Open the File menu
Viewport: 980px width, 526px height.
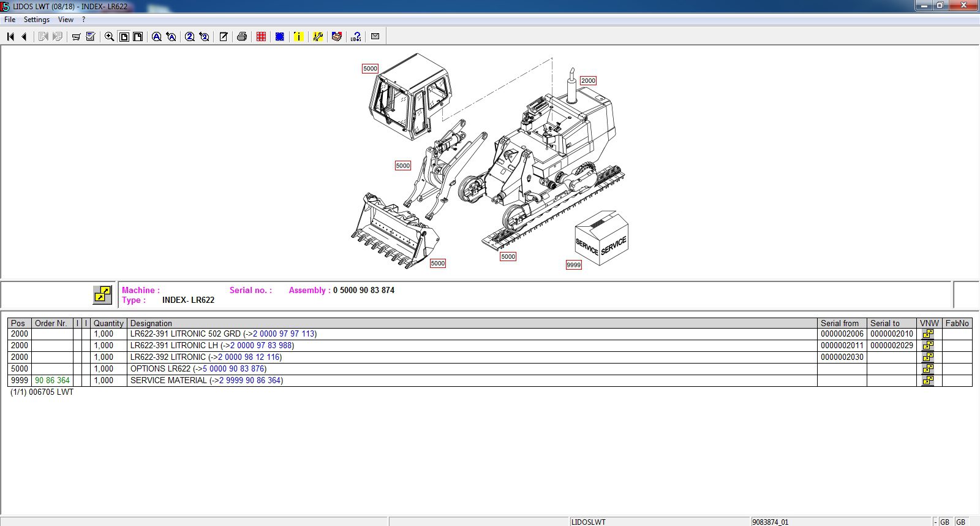(10, 20)
